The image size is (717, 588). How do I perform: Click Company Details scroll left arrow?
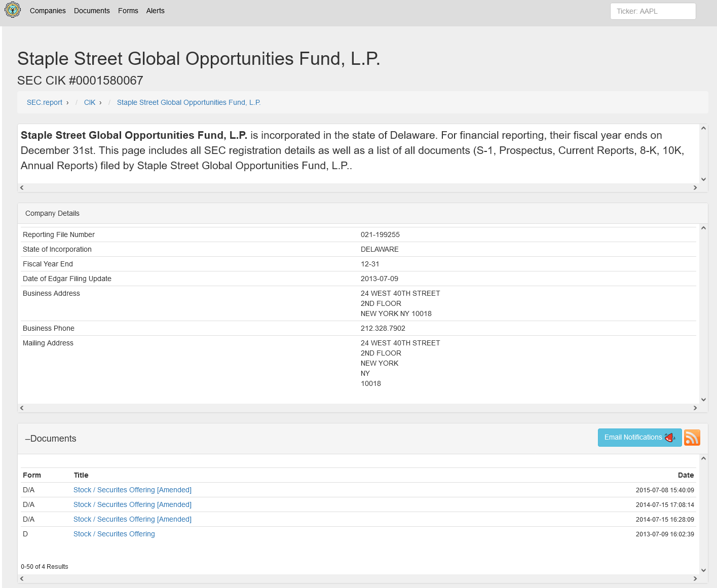click(22, 408)
